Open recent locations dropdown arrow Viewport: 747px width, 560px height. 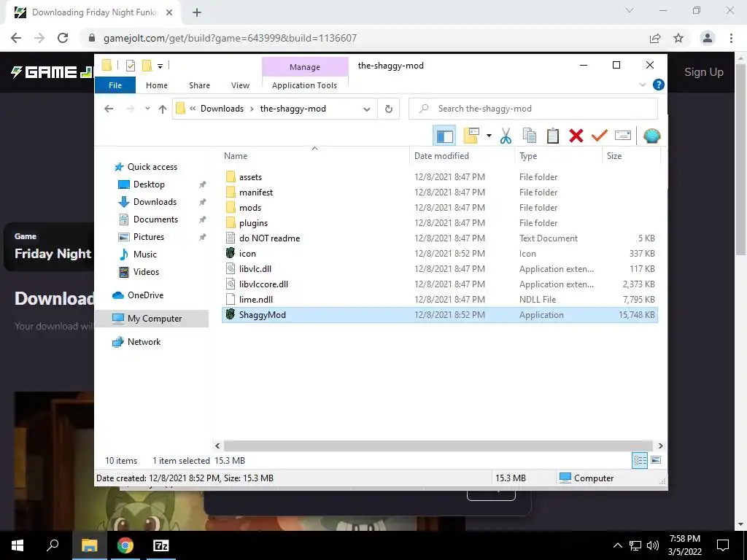pos(147,109)
